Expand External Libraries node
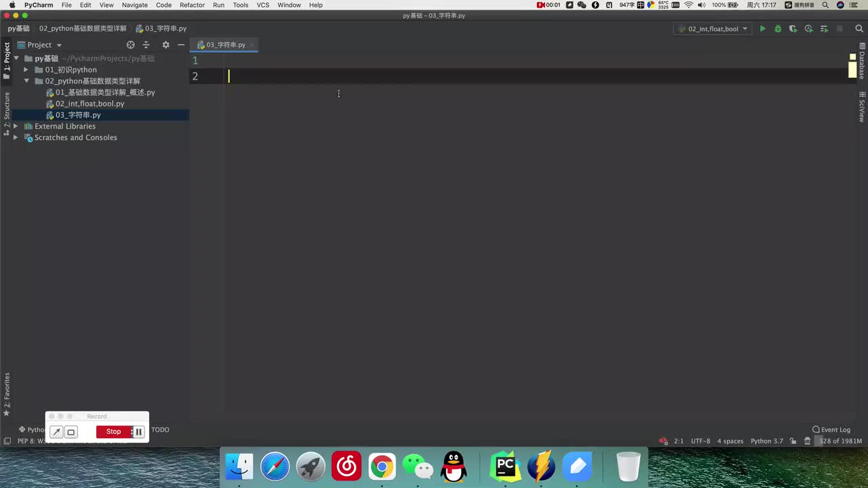Image resolution: width=868 pixels, height=488 pixels. (16, 126)
